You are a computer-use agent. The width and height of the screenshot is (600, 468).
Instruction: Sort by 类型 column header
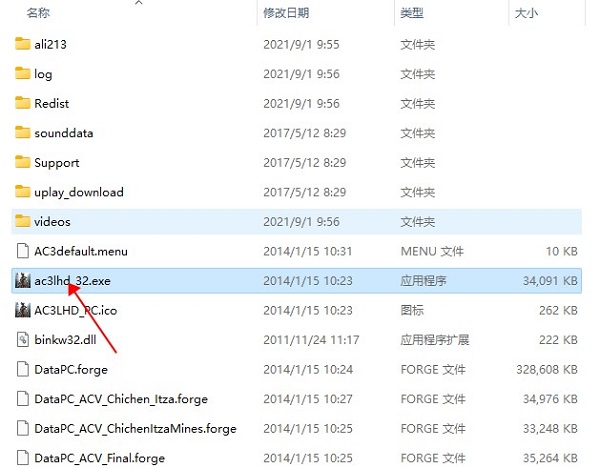pos(411,13)
